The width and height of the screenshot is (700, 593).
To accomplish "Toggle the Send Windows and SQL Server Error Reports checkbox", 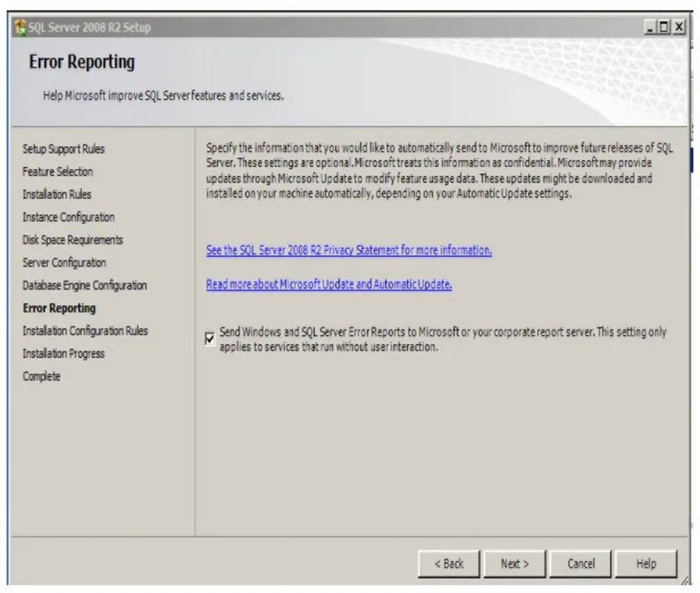I will [x=210, y=339].
